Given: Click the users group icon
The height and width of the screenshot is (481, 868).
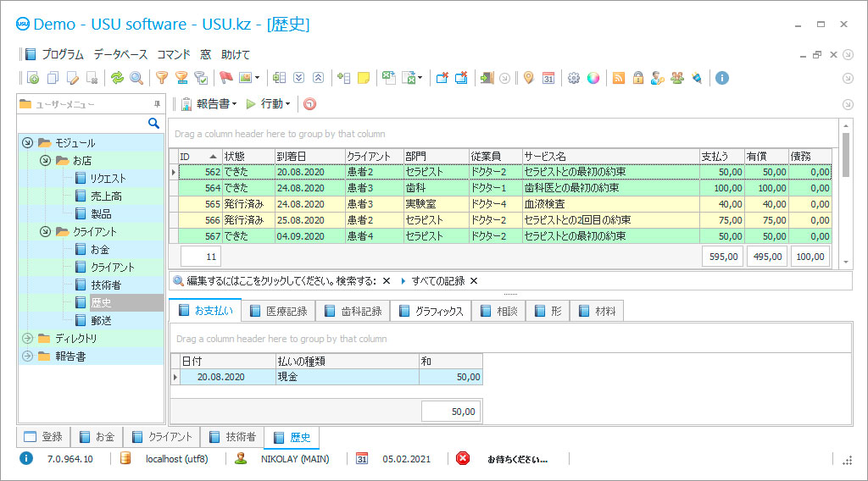Looking at the screenshot, I should click(677, 78).
